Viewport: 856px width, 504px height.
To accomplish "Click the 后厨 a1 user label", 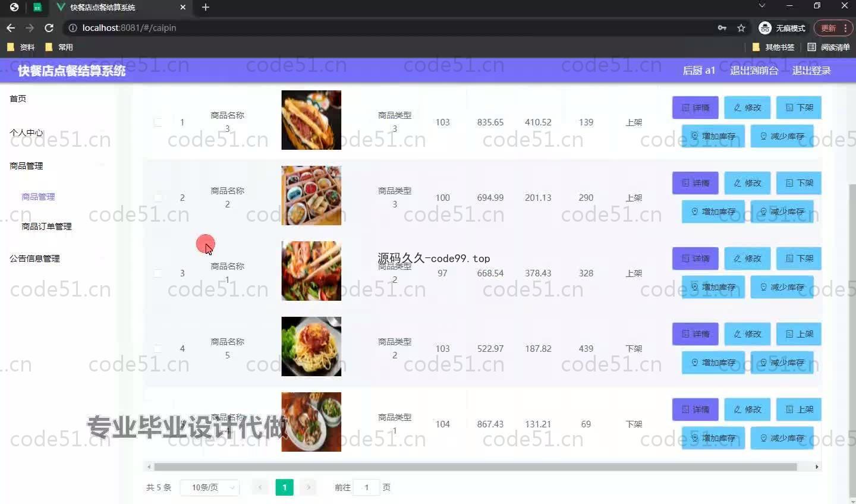I will click(698, 71).
